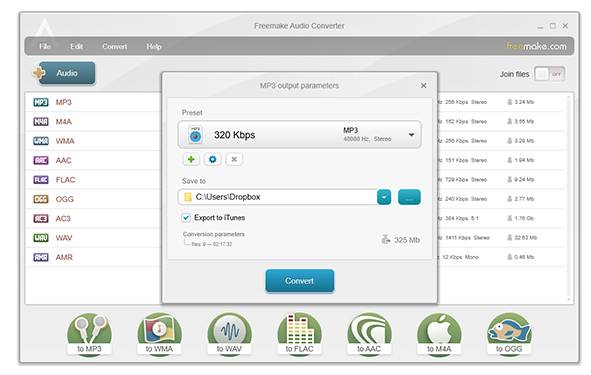Click the Conversion parameters label
The height and width of the screenshot is (375, 591).
coord(214,234)
